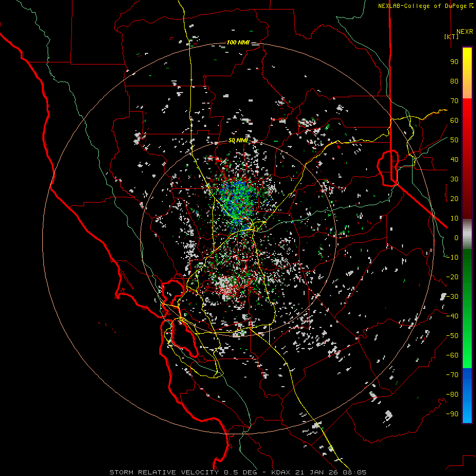Click the STORM RELATIVE VELOCITY title text

tap(164, 472)
